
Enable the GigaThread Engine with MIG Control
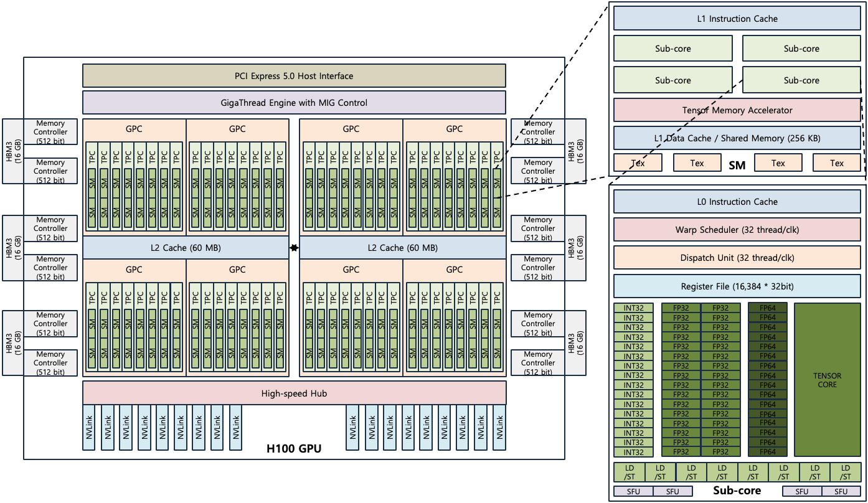tap(295, 103)
